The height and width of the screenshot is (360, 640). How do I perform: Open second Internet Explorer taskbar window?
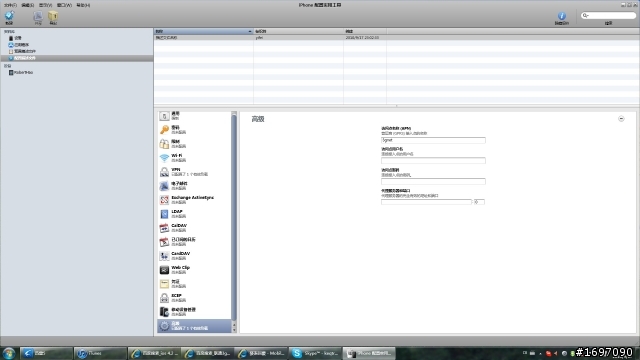[x=207, y=353]
